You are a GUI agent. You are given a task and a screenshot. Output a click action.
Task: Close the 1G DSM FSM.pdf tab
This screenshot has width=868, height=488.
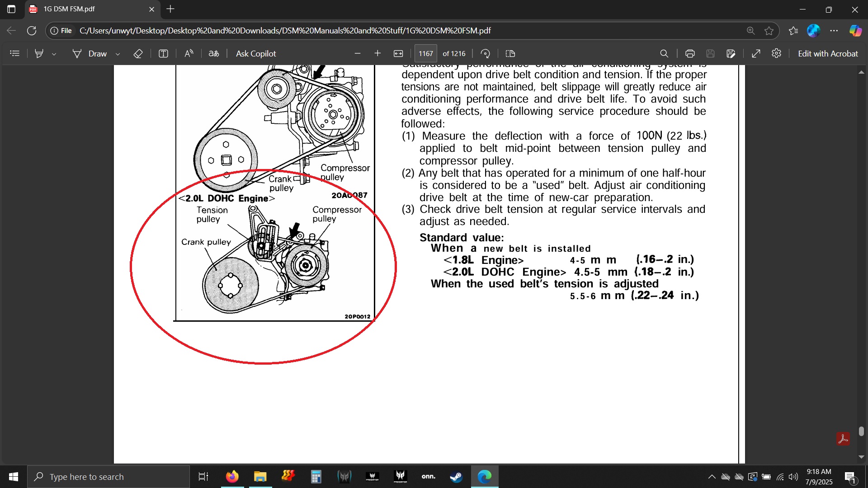[151, 9]
